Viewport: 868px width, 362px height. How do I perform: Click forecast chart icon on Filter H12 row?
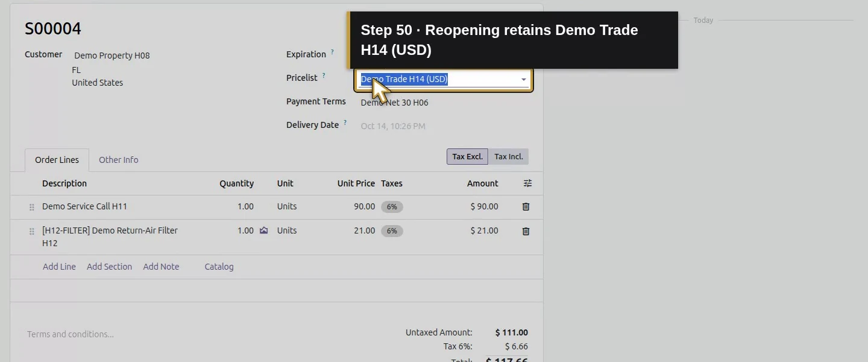[263, 230]
